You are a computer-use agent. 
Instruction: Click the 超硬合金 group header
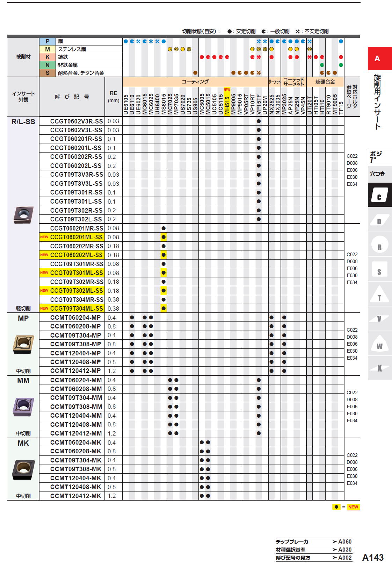325,82
